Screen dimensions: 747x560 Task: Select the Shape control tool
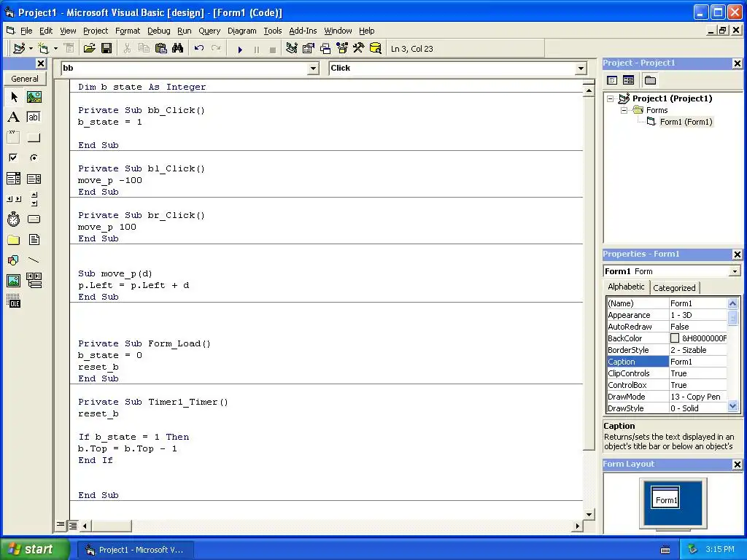click(x=13, y=260)
